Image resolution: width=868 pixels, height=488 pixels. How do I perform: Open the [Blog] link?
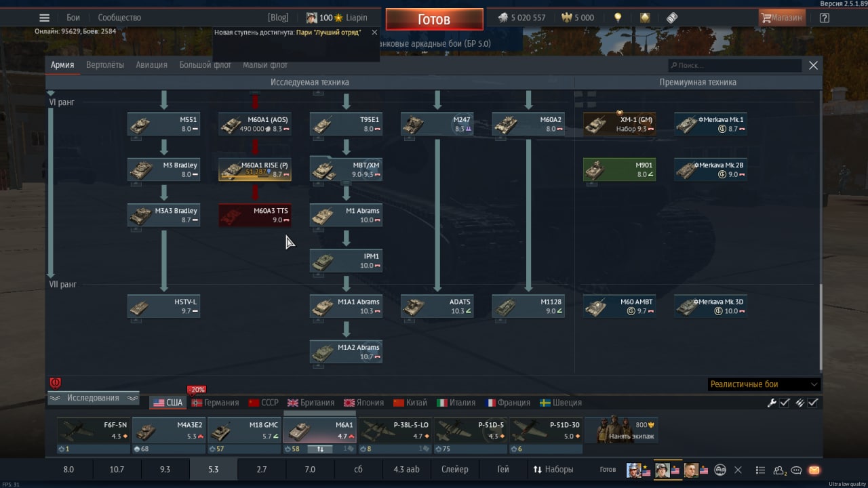(x=278, y=18)
